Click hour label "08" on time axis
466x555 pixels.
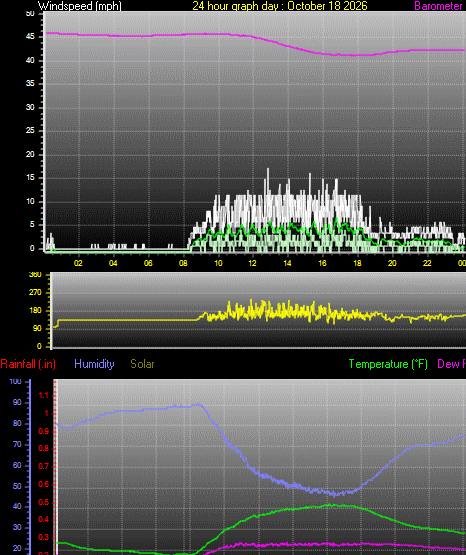click(183, 263)
